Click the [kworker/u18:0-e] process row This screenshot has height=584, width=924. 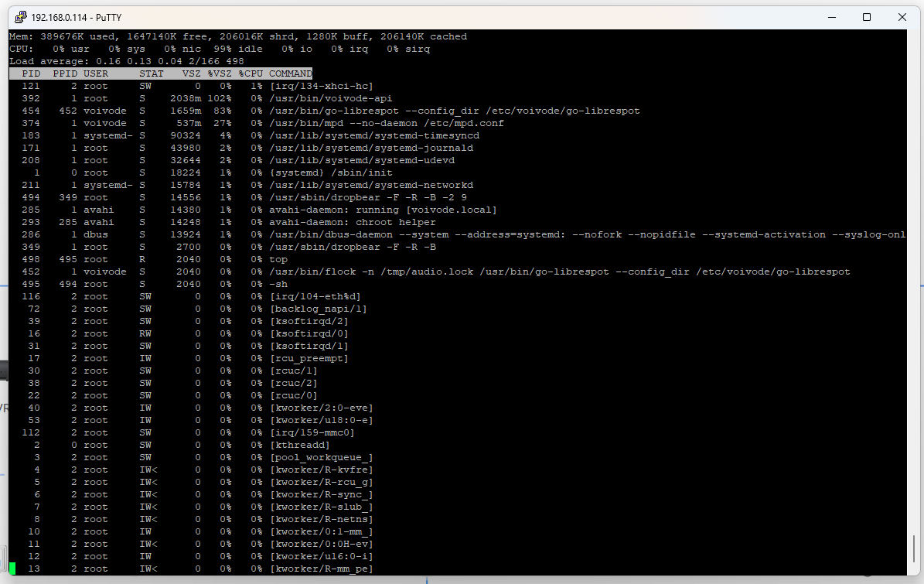200,420
